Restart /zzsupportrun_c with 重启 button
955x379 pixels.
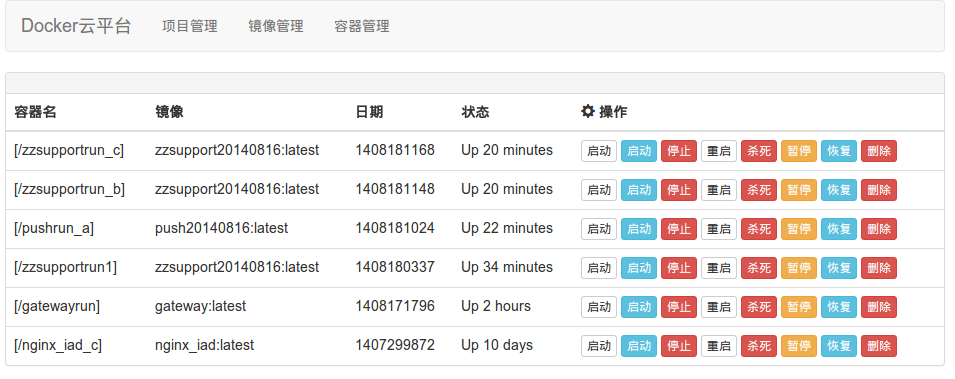pos(719,151)
